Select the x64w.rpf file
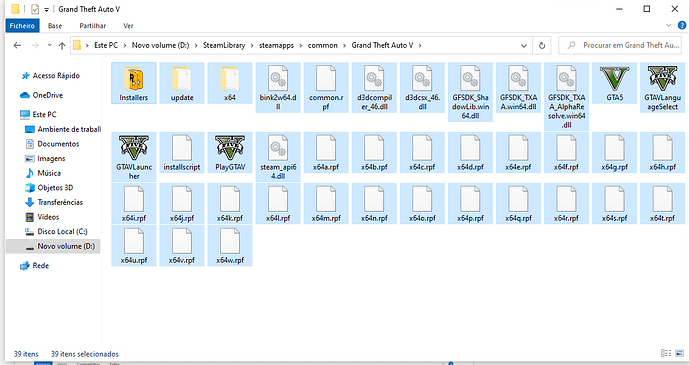This screenshot has width=690, height=365. click(230, 246)
